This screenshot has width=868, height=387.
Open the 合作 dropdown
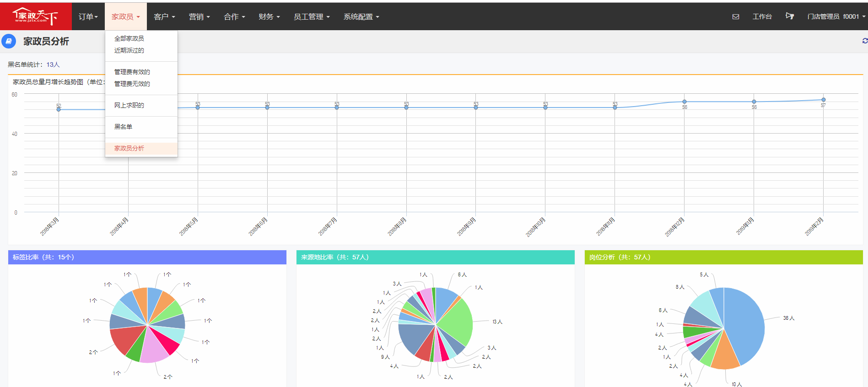pyautogui.click(x=234, y=17)
